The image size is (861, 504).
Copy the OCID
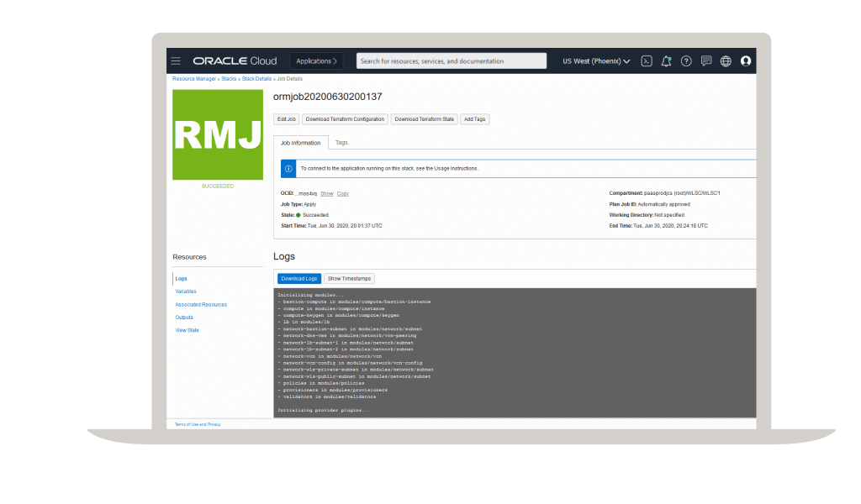click(x=343, y=193)
